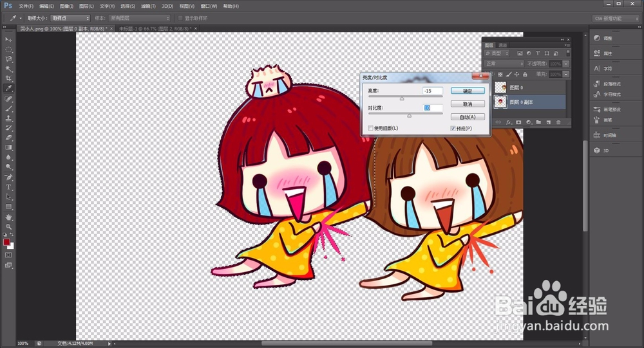The image size is (644, 348).
Task: Select the 图层 0 layer thumbnail
Action: pyautogui.click(x=500, y=87)
